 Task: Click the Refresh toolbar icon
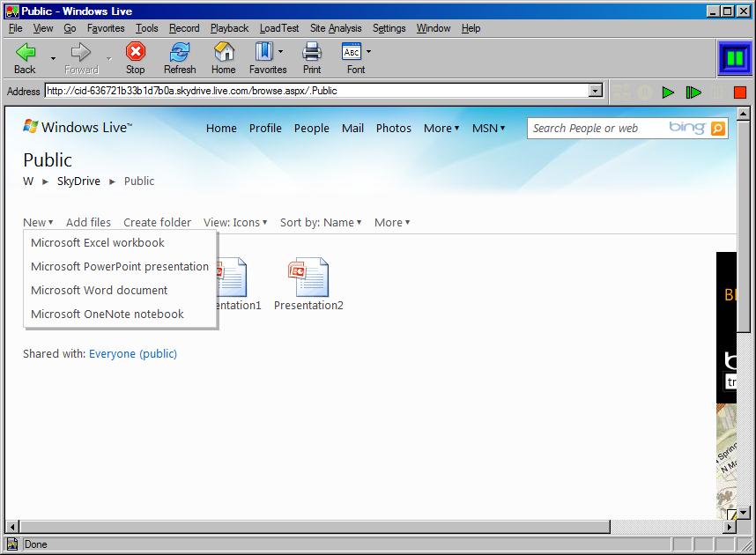pos(180,52)
